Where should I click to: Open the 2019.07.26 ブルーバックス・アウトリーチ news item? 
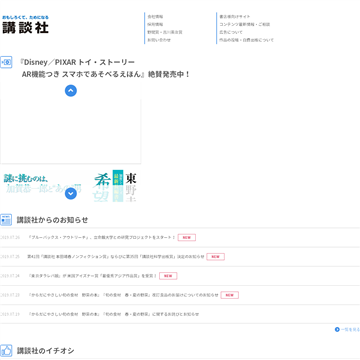(102, 237)
